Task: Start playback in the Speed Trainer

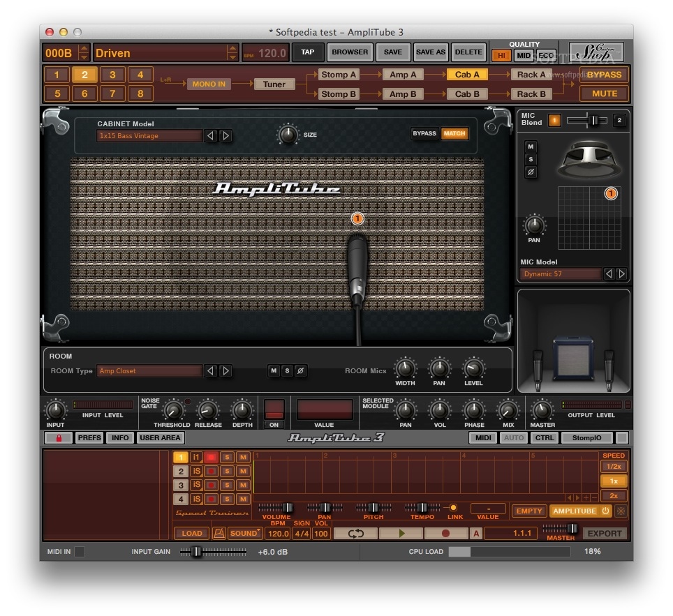Action: [400, 533]
